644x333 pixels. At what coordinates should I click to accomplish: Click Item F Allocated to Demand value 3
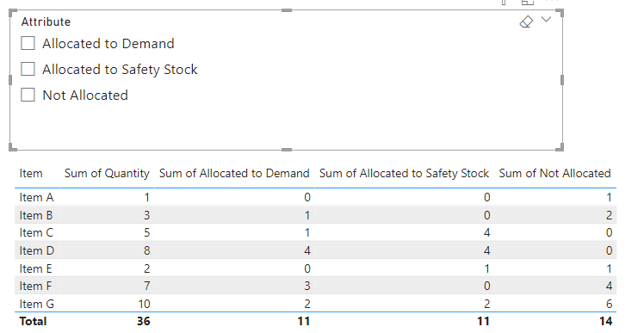coord(307,286)
